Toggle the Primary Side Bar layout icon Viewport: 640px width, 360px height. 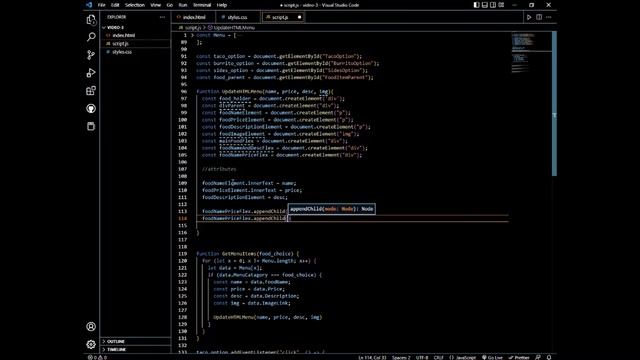pos(476,5)
